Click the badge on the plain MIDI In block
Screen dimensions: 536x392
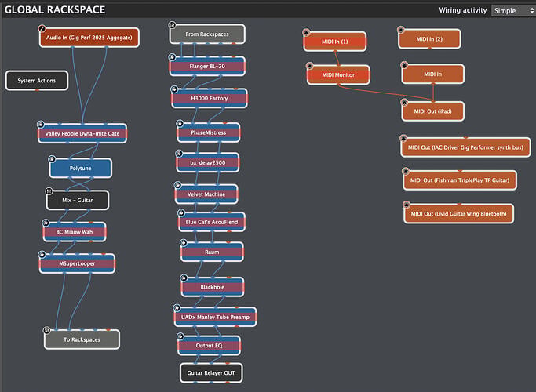tap(404, 65)
